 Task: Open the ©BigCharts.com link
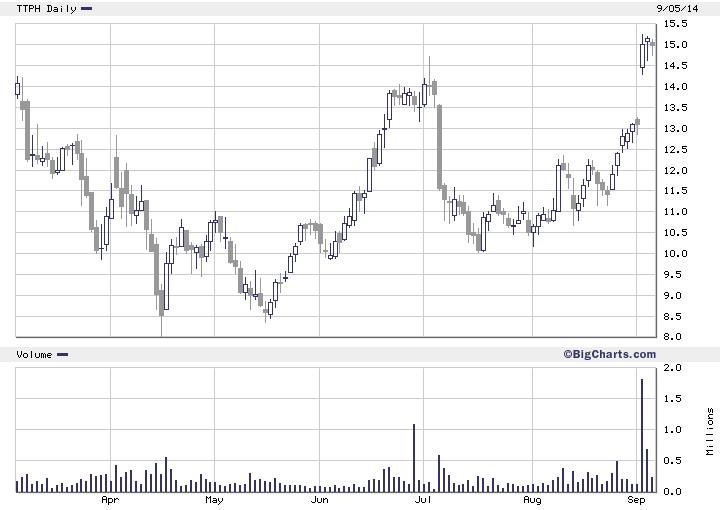coord(609,354)
